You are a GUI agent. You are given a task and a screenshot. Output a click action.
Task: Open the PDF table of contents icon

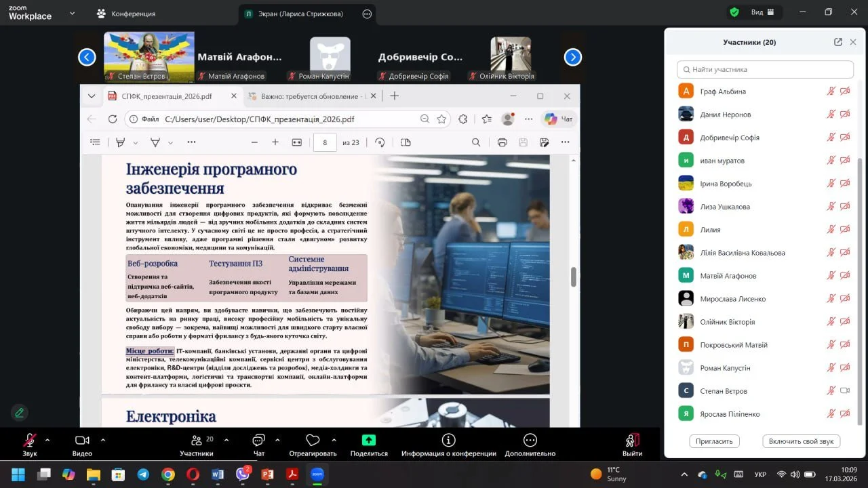[x=95, y=142]
